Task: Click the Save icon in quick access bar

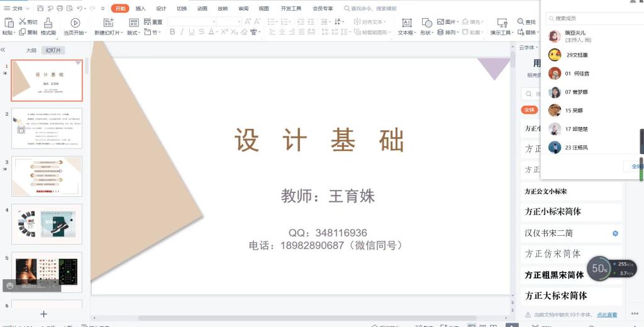Action: pyautogui.click(x=40, y=8)
